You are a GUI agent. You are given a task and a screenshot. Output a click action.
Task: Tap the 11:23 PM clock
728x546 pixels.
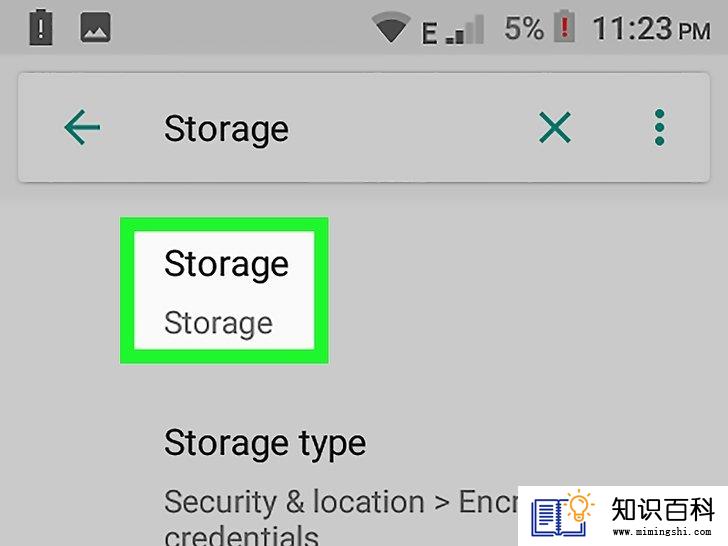(651, 29)
